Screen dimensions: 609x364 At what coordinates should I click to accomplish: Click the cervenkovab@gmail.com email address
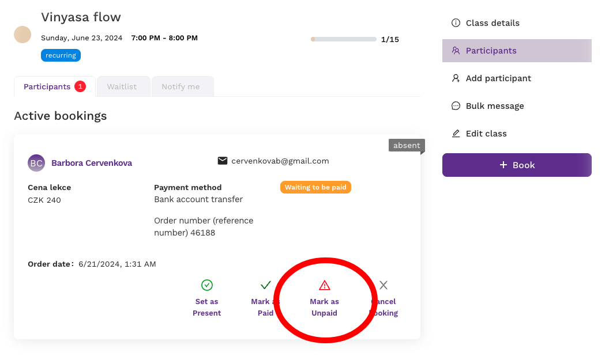pos(280,161)
